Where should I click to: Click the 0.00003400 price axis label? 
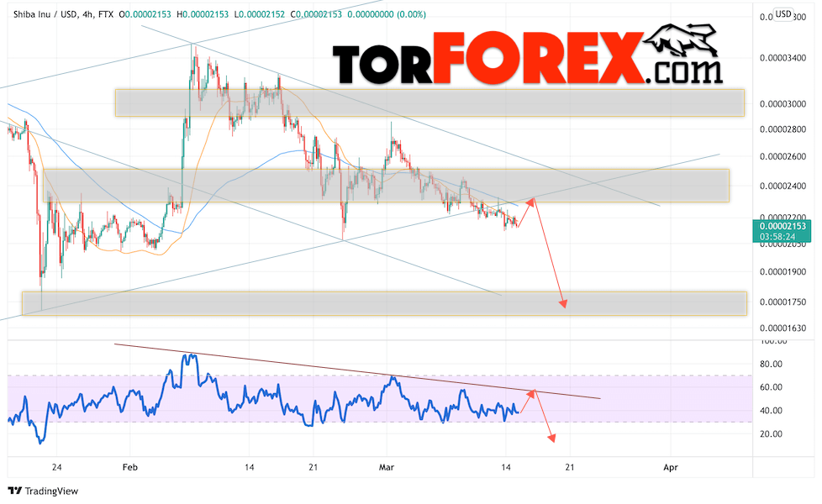[x=782, y=58]
